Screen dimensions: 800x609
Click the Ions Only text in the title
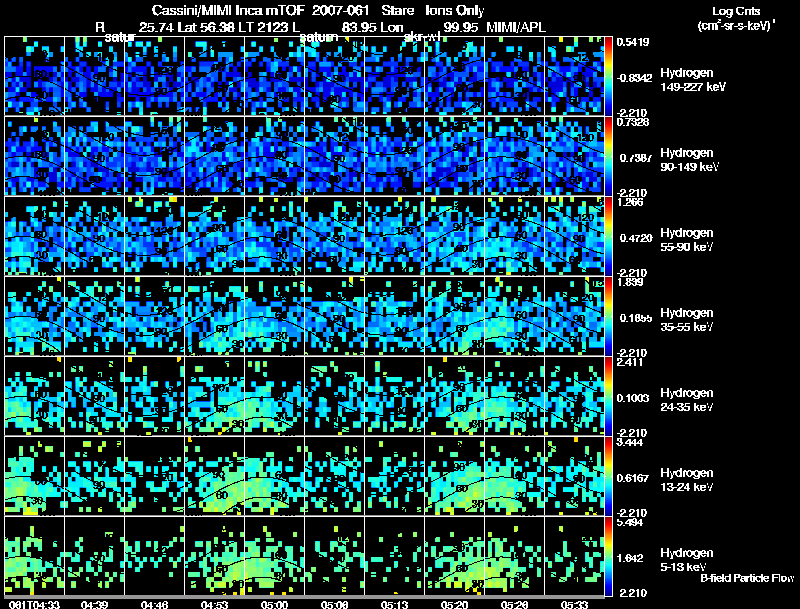[455, 11]
